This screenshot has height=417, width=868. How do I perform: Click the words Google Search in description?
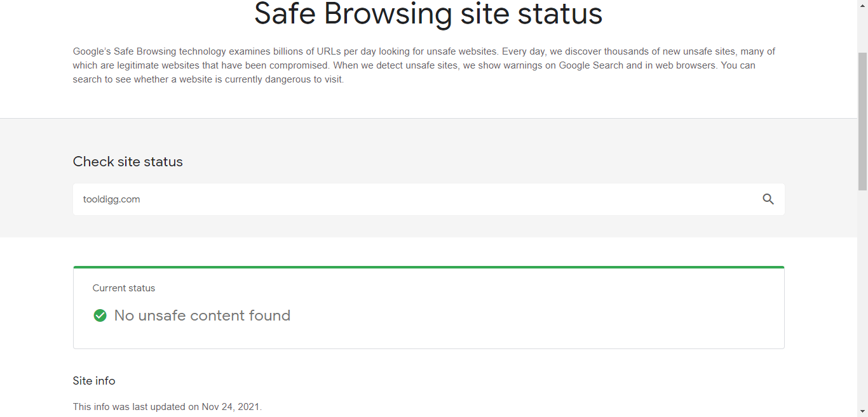(591, 65)
